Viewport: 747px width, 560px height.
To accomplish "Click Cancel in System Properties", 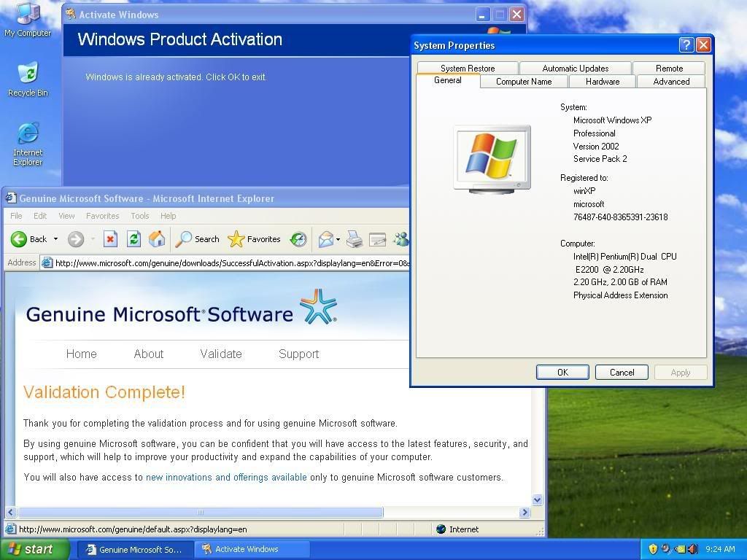I will point(622,373).
